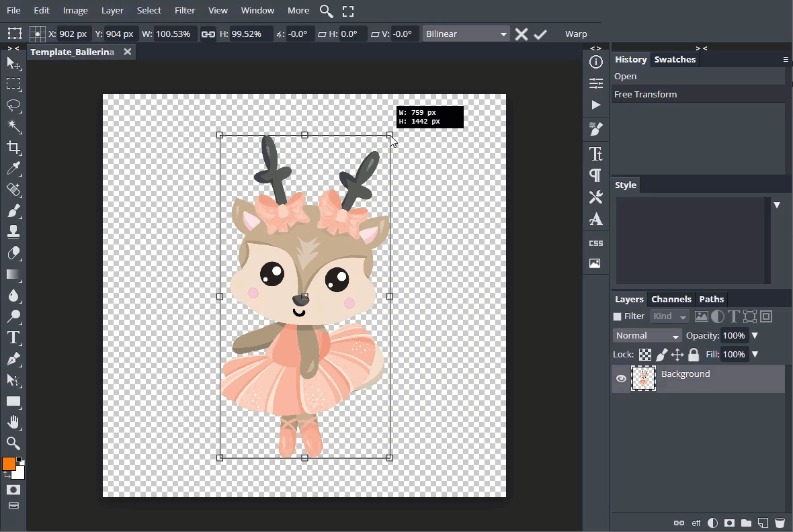Screen dimensions: 793x532
Task: Open the Bilinear interpolation dropdown
Action: (x=466, y=34)
